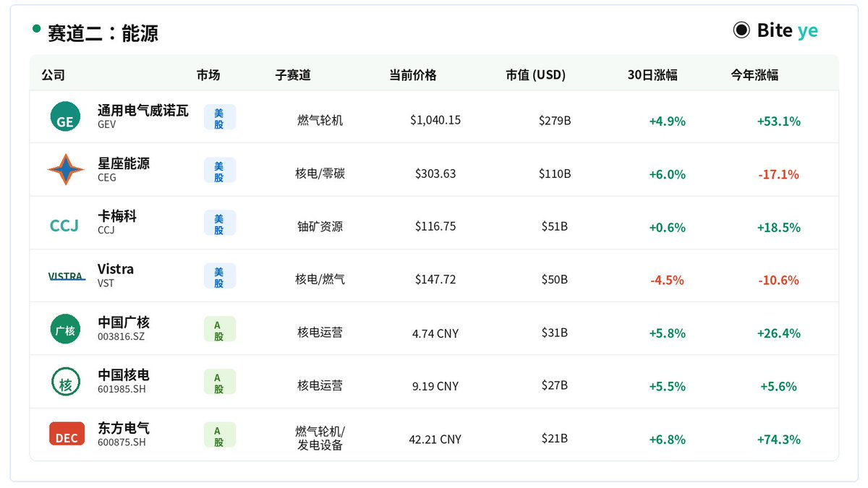Click the $1,040.15 price value
This screenshot has height=488, width=868.
tap(435, 120)
